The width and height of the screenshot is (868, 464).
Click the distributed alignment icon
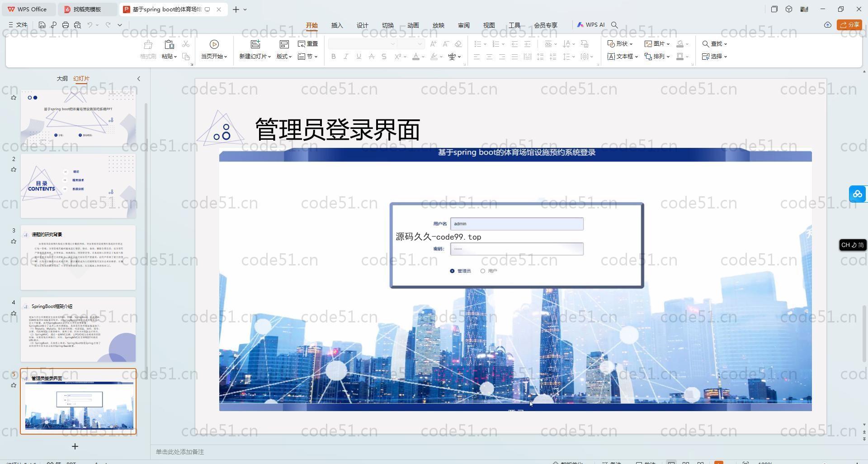coord(527,57)
